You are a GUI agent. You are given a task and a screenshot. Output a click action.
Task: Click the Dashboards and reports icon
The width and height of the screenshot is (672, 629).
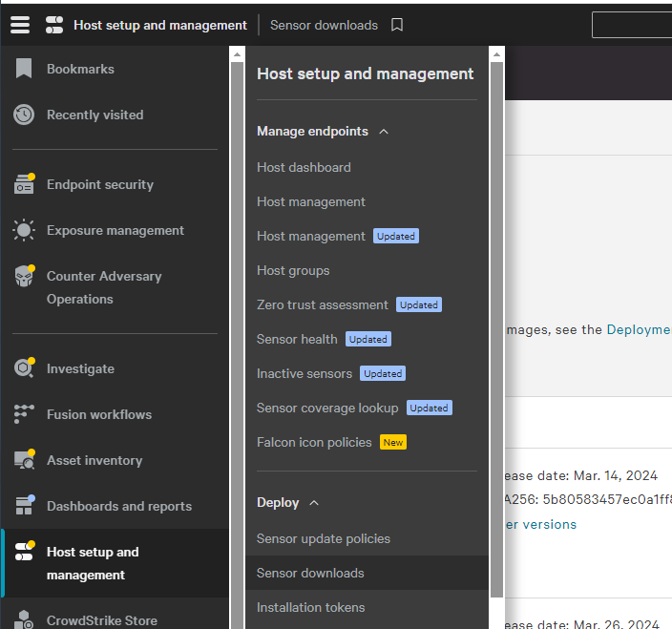[x=25, y=506]
